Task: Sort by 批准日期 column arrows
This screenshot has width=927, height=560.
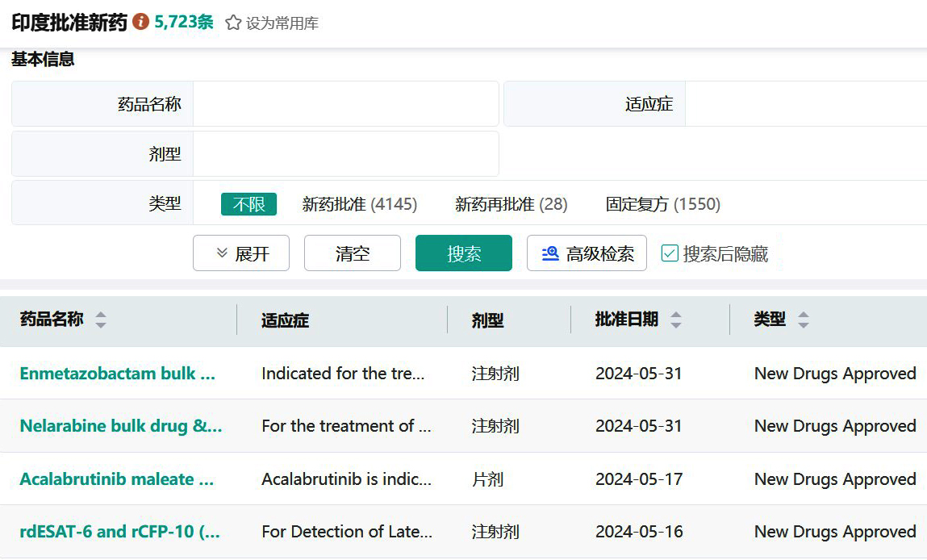Action: point(676,320)
